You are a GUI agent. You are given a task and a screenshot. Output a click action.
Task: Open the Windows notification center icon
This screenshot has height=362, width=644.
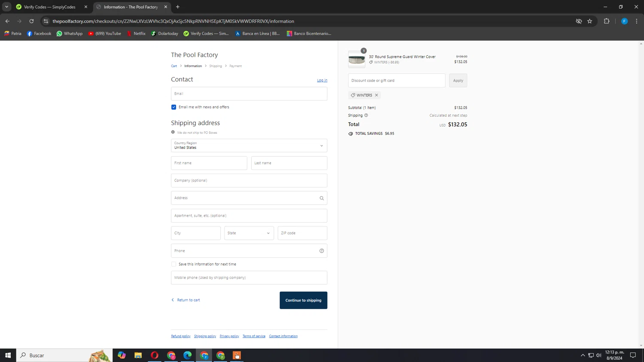click(x=633, y=355)
